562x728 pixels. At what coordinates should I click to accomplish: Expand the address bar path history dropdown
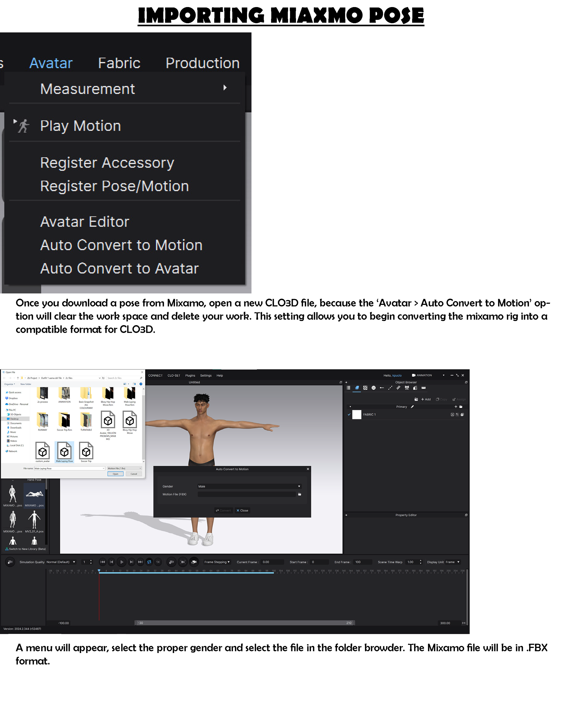pos(100,378)
